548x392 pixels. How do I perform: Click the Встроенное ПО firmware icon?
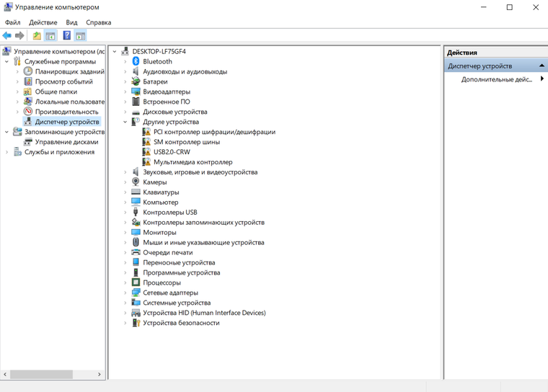click(136, 102)
